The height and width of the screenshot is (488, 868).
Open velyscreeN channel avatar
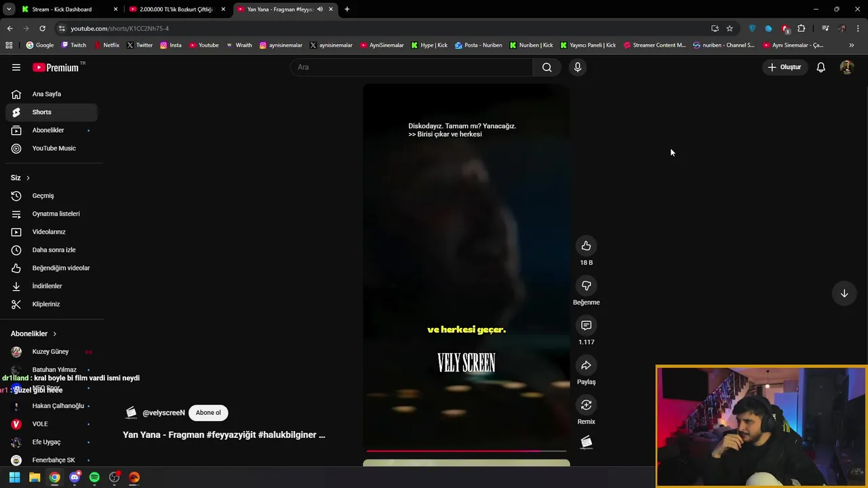[x=132, y=413]
